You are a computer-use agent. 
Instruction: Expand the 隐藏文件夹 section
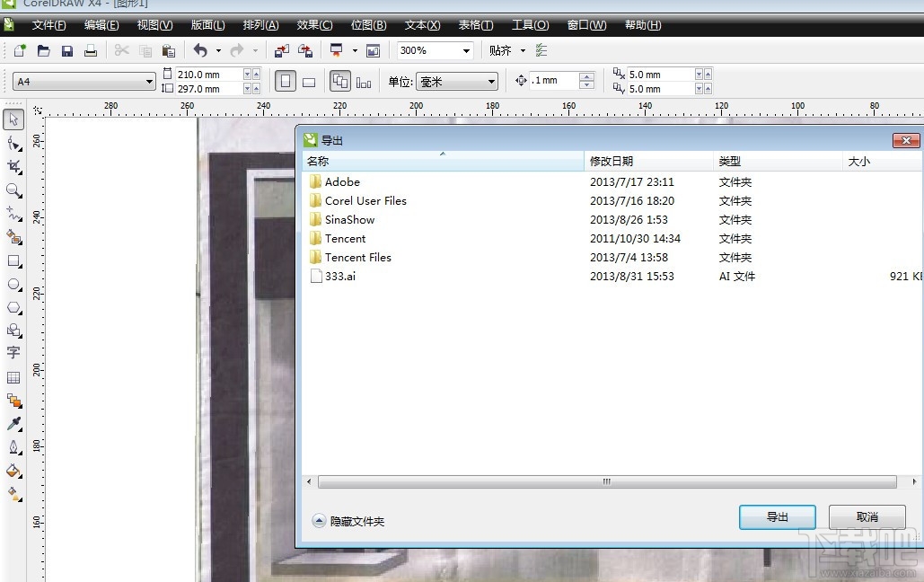(348, 521)
